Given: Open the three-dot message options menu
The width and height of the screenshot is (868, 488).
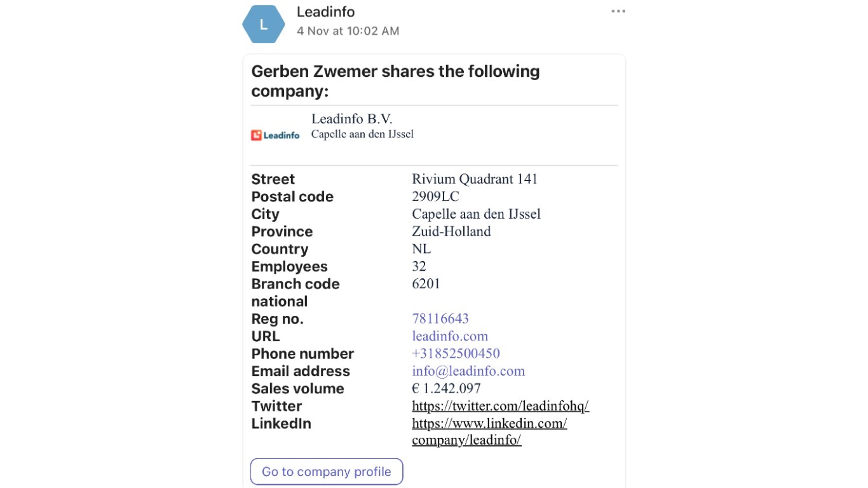Looking at the screenshot, I should [618, 11].
